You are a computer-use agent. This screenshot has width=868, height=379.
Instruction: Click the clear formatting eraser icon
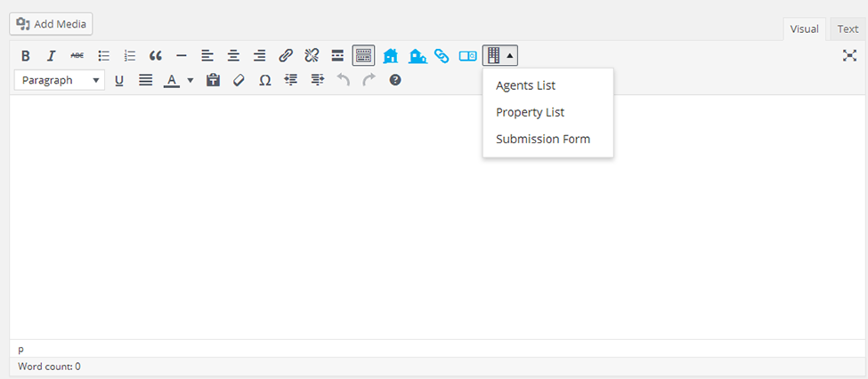pos(238,80)
